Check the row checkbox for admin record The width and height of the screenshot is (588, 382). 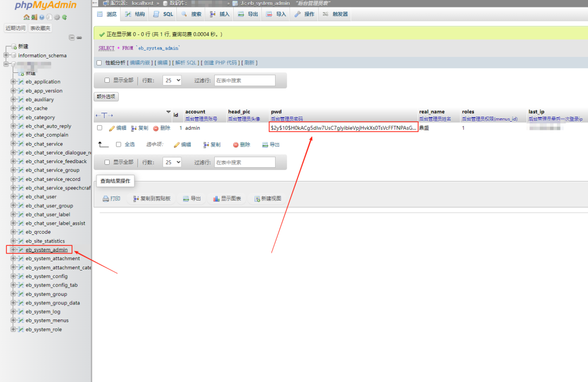100,128
